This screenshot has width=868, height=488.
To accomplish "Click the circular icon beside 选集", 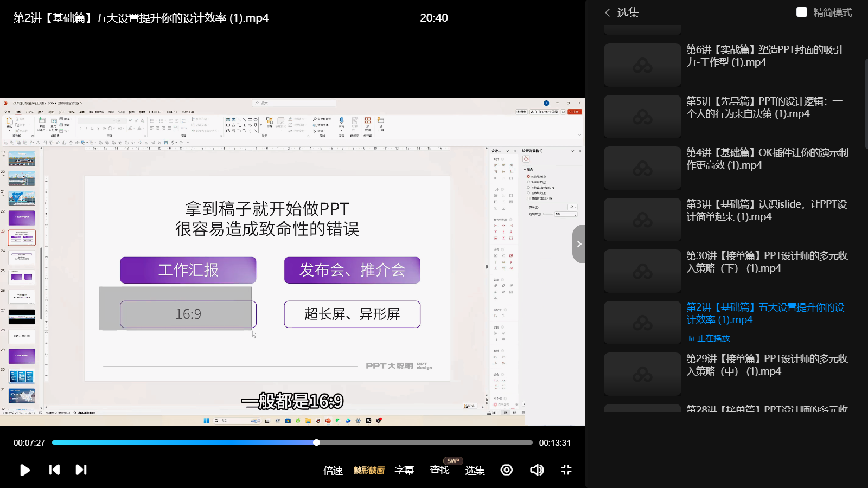I will point(507,470).
